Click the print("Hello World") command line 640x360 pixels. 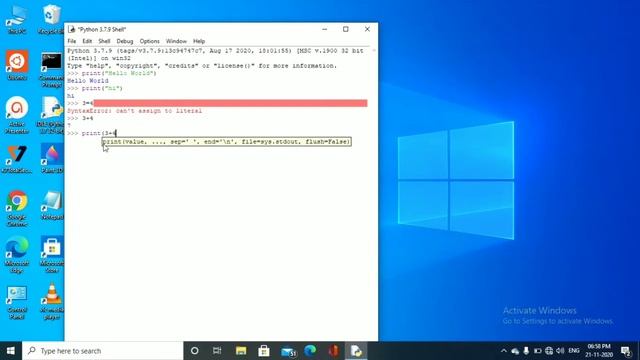(112, 73)
